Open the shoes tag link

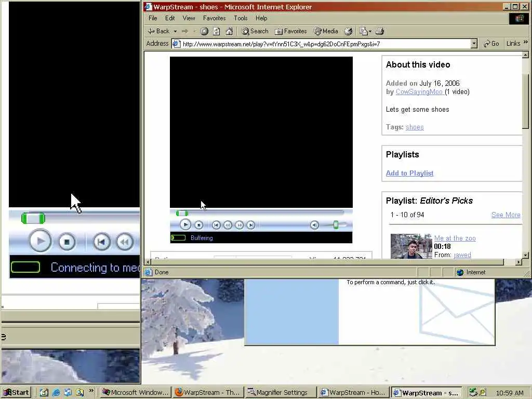tap(415, 127)
